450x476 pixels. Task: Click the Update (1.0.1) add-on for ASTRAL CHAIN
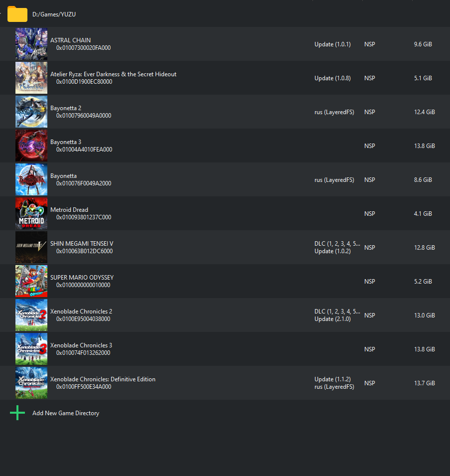point(332,44)
